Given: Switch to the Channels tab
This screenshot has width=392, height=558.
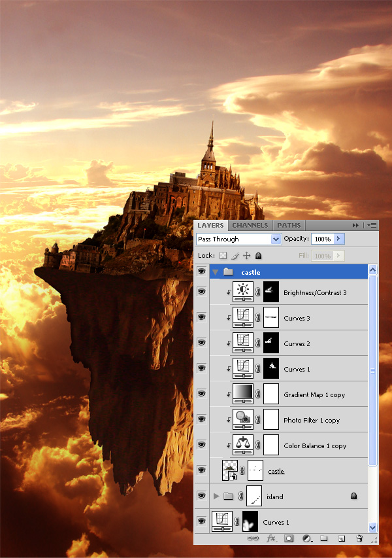Looking at the screenshot, I should pyautogui.click(x=250, y=225).
